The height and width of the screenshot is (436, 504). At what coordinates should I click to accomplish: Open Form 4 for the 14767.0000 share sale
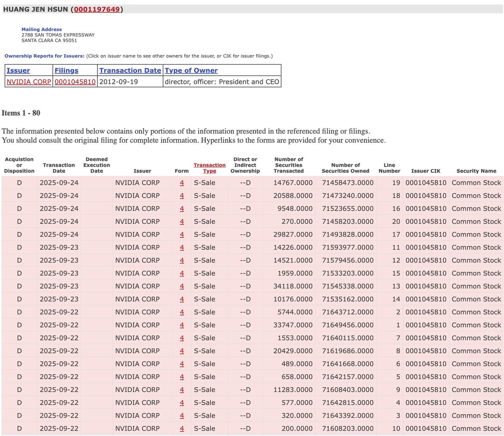tap(182, 183)
